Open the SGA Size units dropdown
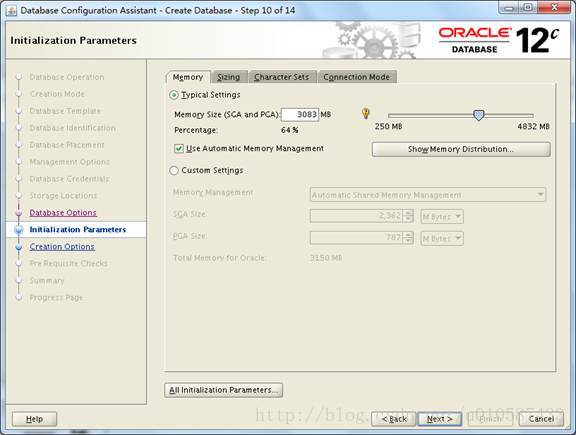The width and height of the screenshot is (576, 435). [442, 216]
